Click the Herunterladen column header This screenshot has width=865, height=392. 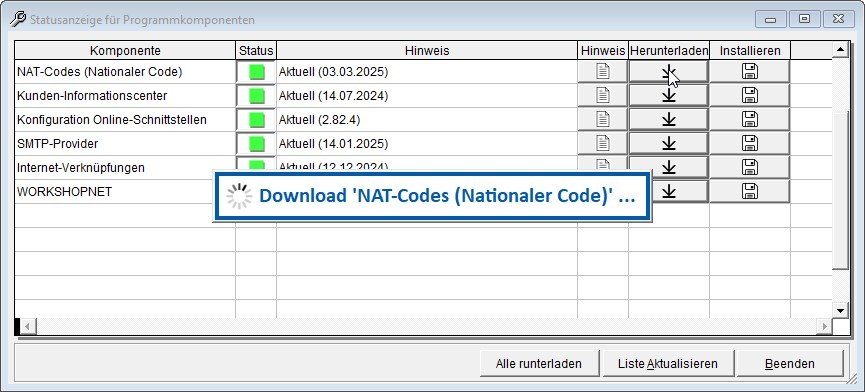click(669, 51)
